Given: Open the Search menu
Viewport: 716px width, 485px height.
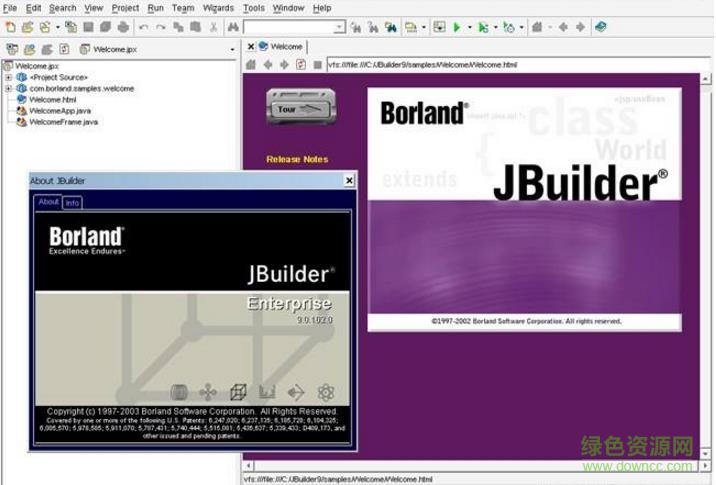Looking at the screenshot, I should [x=63, y=8].
